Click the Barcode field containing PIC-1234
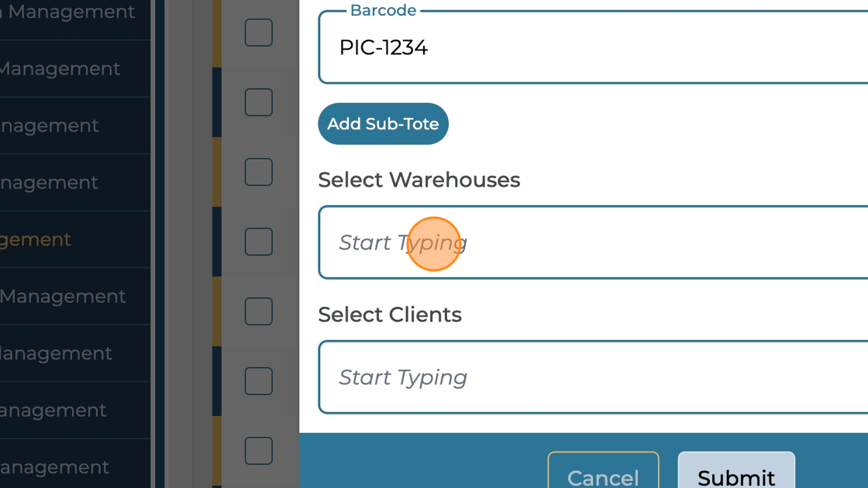The height and width of the screenshot is (488, 868). pyautogui.click(x=593, y=48)
